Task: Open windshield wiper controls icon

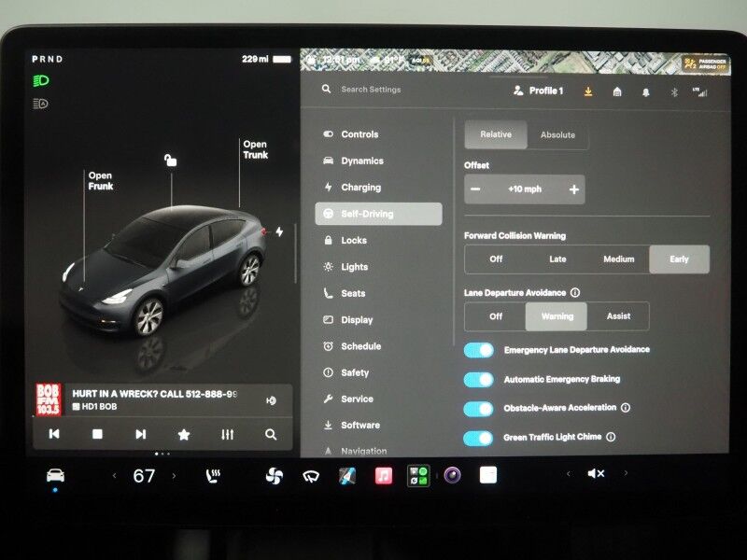Action: click(311, 476)
